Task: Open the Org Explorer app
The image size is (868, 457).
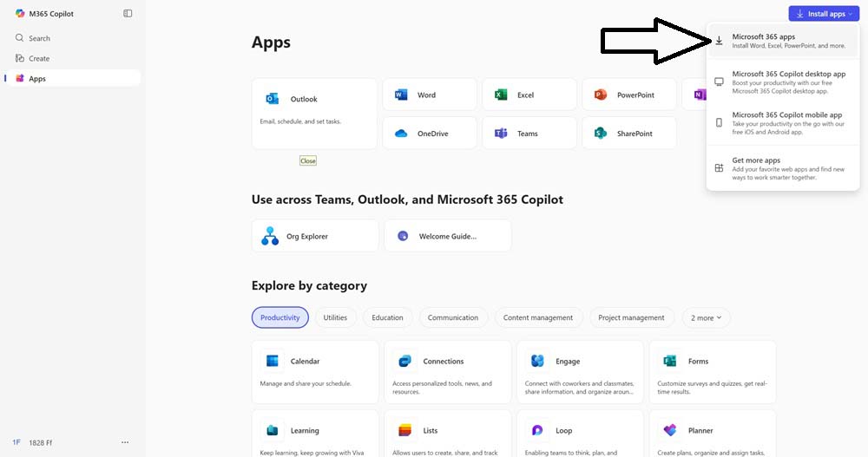Action: pyautogui.click(x=314, y=236)
